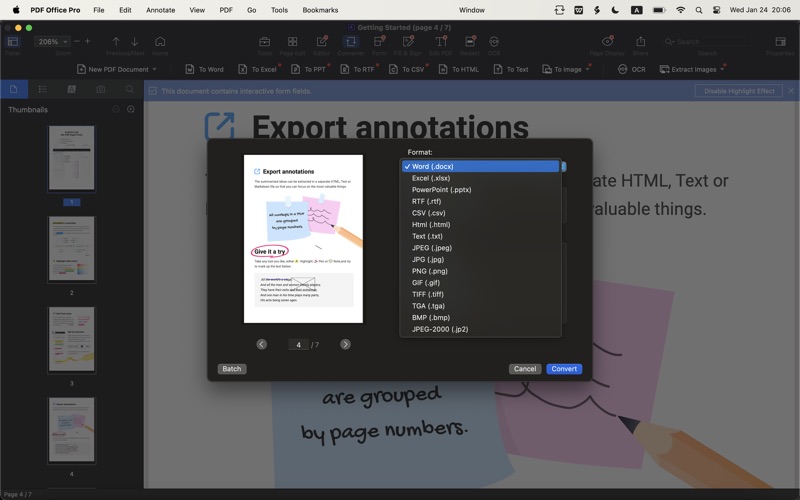The image size is (800, 500).
Task: Open the Form tool
Action: [379, 42]
